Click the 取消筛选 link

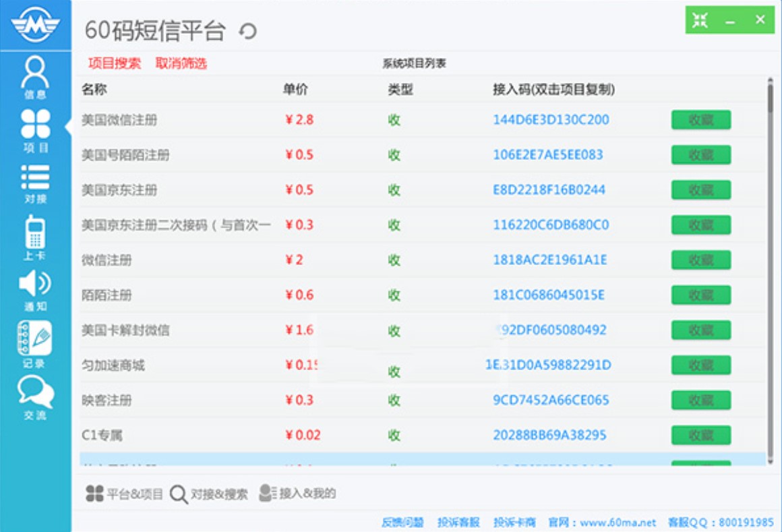(181, 63)
